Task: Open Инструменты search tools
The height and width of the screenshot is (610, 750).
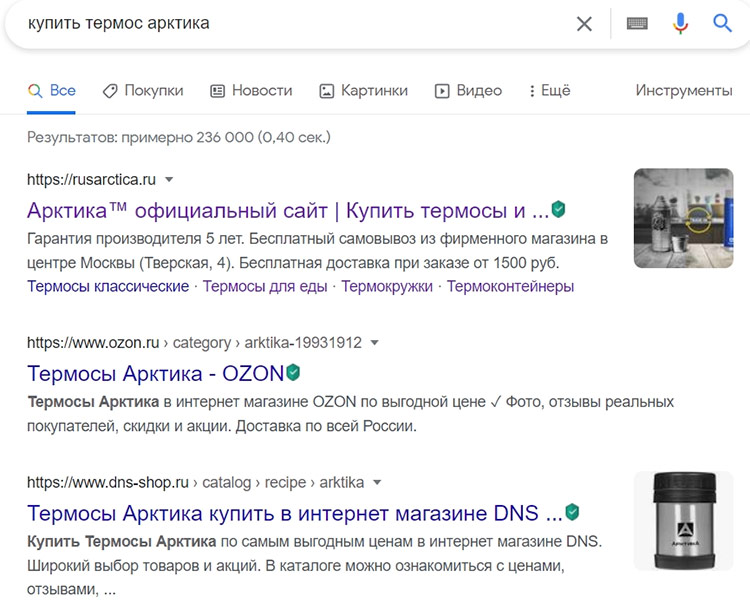Action: click(684, 90)
